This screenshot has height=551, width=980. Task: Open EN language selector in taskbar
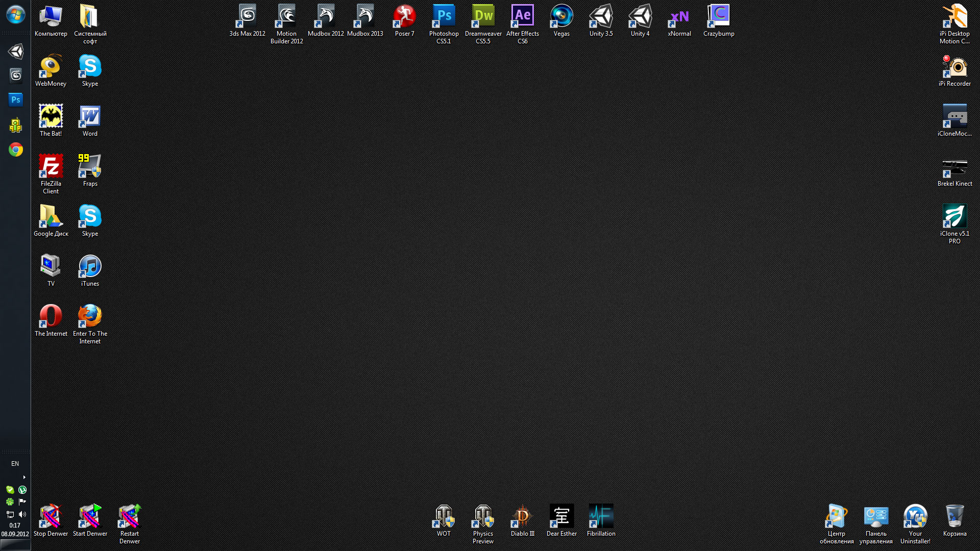point(15,464)
